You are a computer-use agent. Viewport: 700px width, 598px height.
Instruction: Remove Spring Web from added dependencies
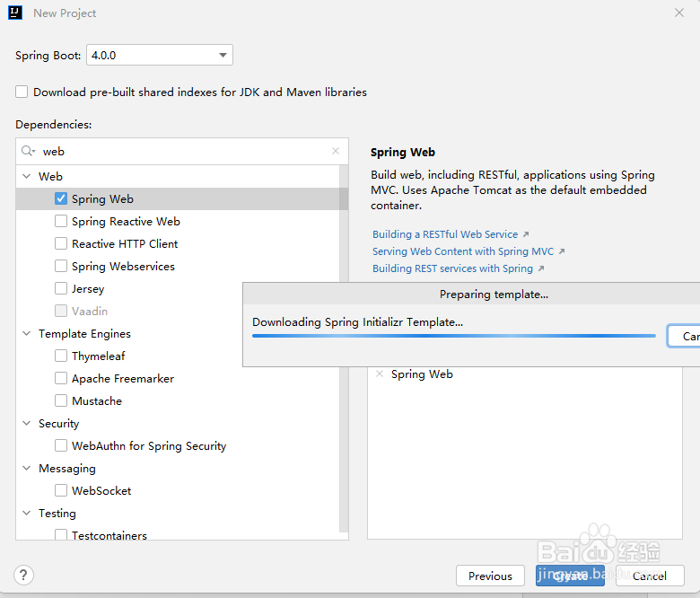pos(379,374)
